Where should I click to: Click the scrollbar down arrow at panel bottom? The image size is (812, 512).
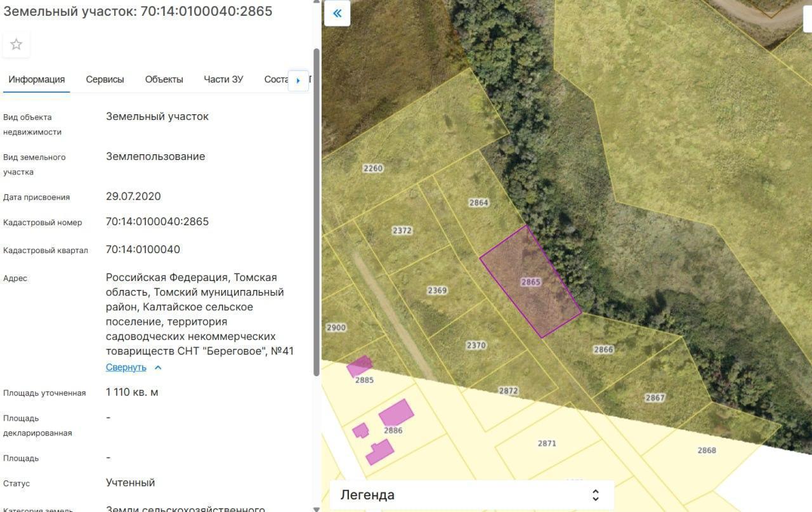(x=316, y=508)
